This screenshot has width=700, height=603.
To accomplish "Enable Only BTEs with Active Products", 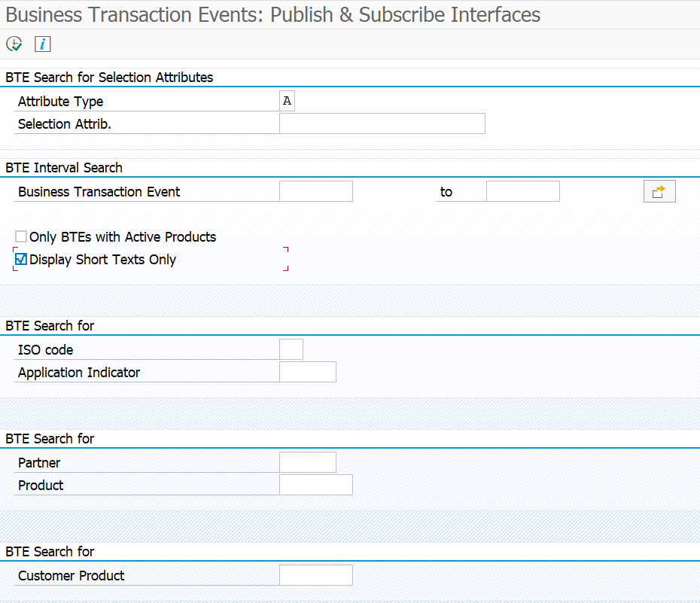I will (21, 236).
